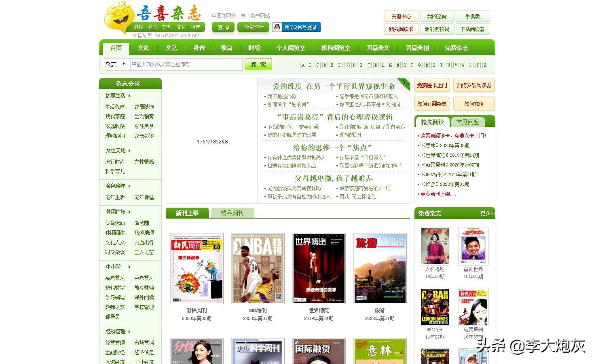Screen dimensions: 596x364
Task: Open the 充值中心 page
Action: (401, 16)
